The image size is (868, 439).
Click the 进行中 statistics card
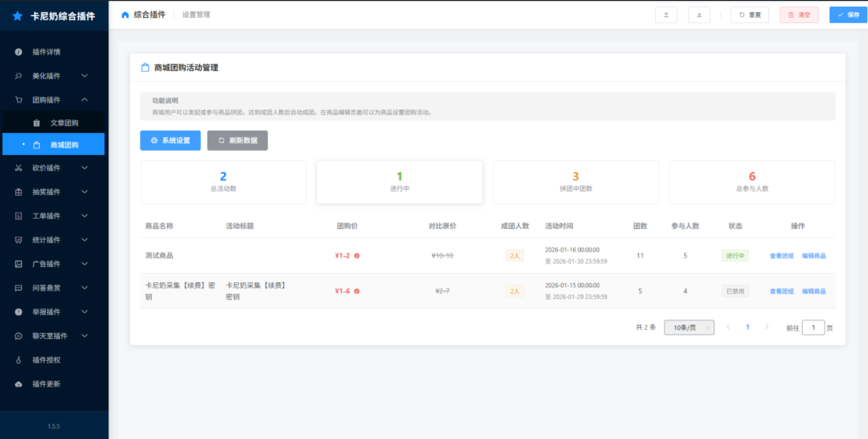pos(400,182)
